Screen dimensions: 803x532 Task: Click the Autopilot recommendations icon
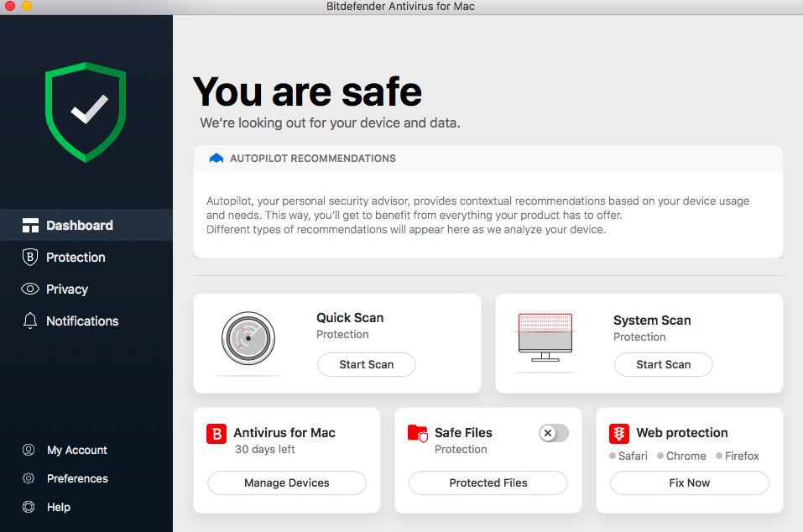pos(216,158)
